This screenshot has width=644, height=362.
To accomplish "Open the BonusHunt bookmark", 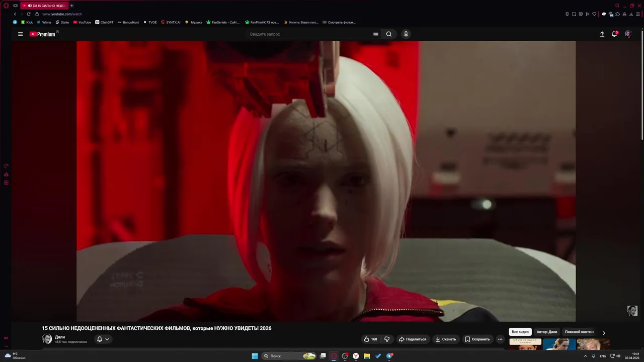I will pos(128,22).
